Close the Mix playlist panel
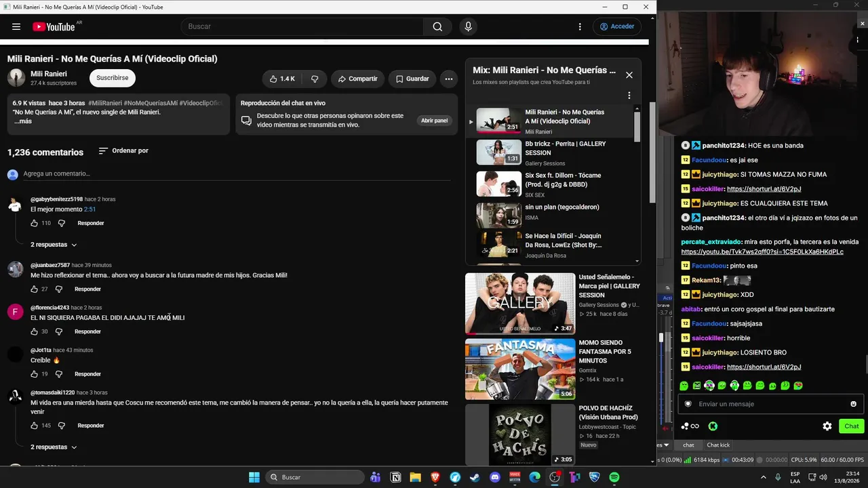 point(629,75)
